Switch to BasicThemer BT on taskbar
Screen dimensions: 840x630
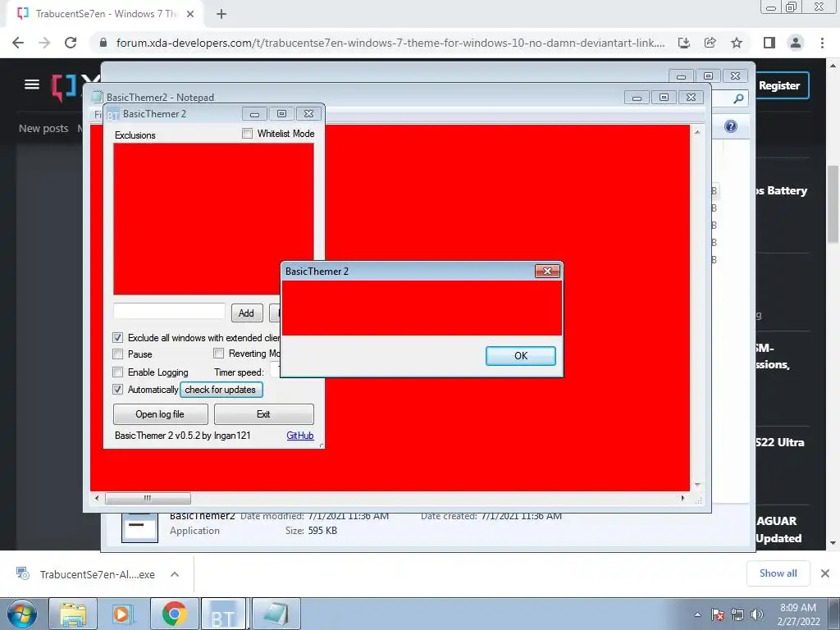tap(223, 614)
